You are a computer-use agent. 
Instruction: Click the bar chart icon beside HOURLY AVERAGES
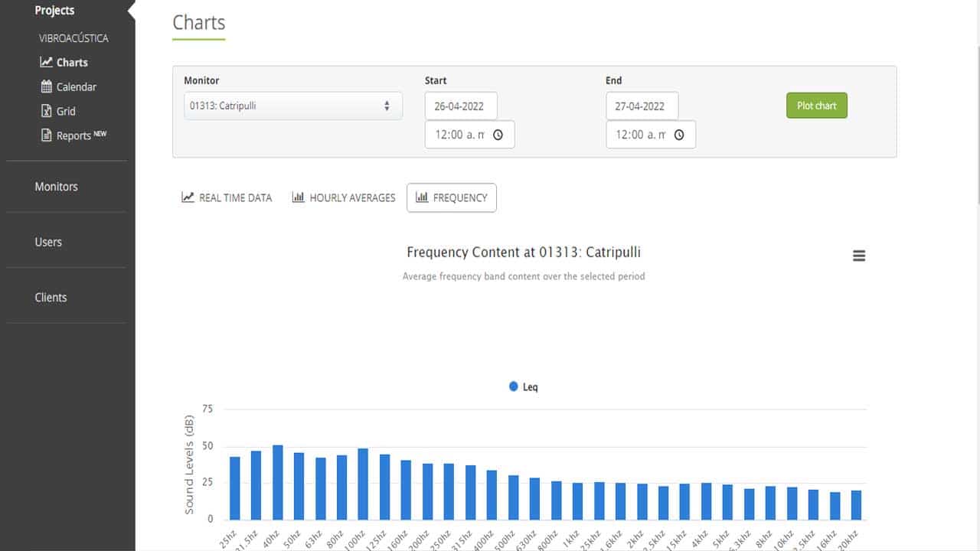coord(299,197)
